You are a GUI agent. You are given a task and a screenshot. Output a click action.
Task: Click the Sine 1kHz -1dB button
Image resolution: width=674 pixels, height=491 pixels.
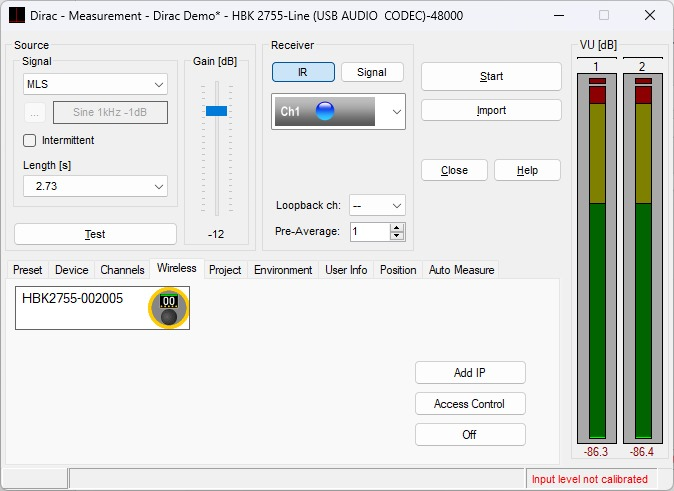(110, 113)
